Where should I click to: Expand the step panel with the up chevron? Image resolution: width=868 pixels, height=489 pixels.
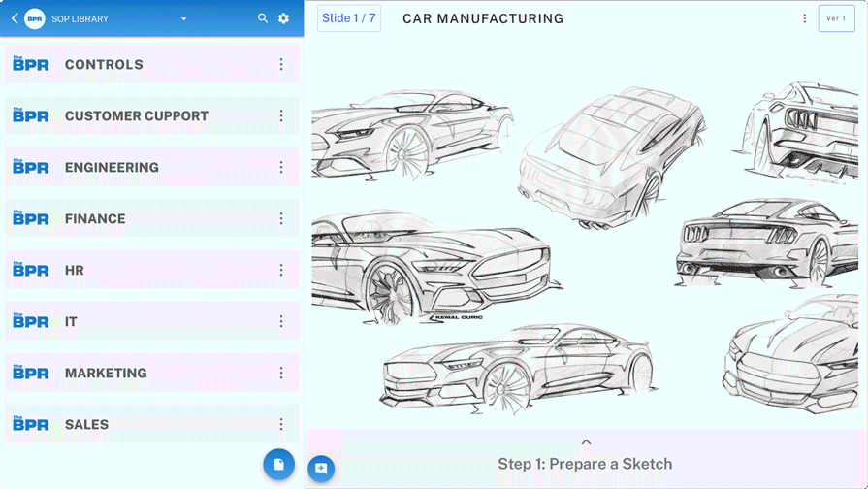pos(586,441)
